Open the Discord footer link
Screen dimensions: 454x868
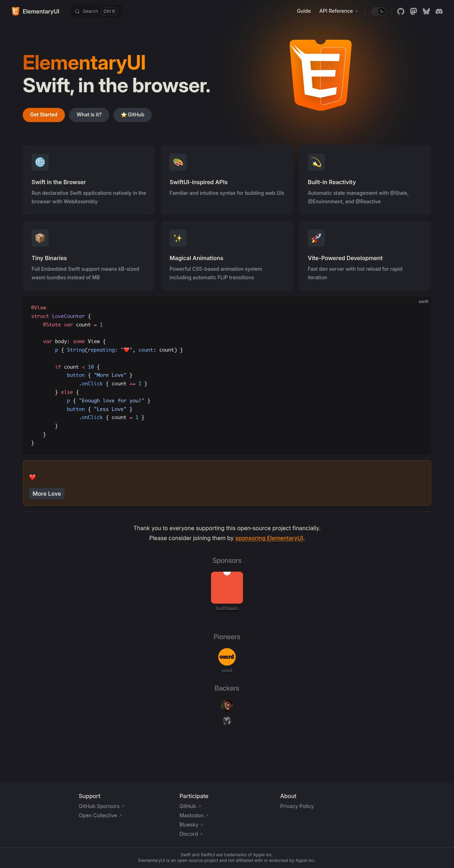click(x=191, y=834)
